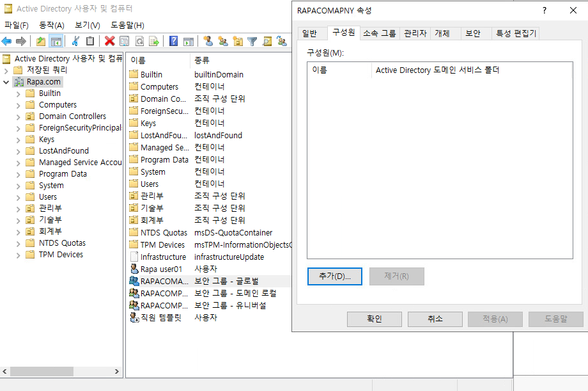The width and height of the screenshot is (588, 391).
Task: Click the 직원 템플릿 user icon
Action: 134,317
